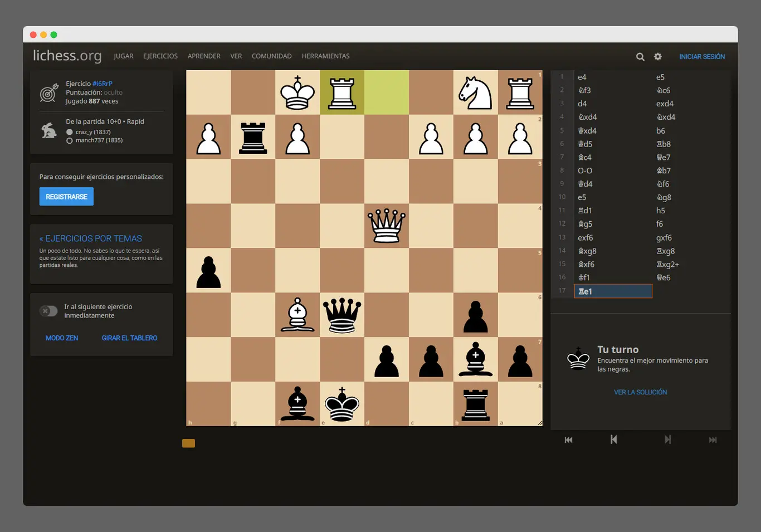Select the black king piece
The width and height of the screenshot is (761, 532).
(x=342, y=404)
